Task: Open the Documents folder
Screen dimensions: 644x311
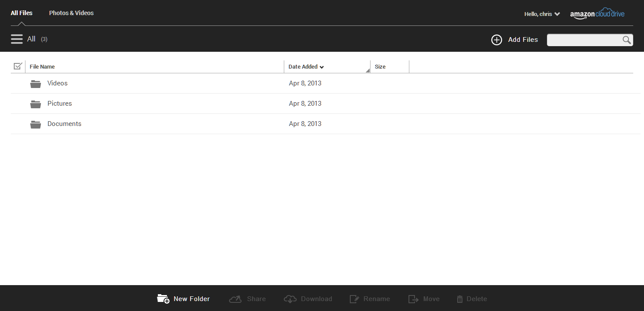Action: [x=64, y=124]
